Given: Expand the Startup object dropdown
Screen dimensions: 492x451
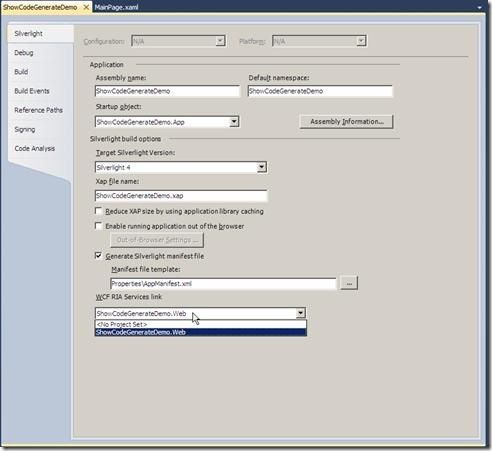Looking at the screenshot, I should click(x=234, y=122).
